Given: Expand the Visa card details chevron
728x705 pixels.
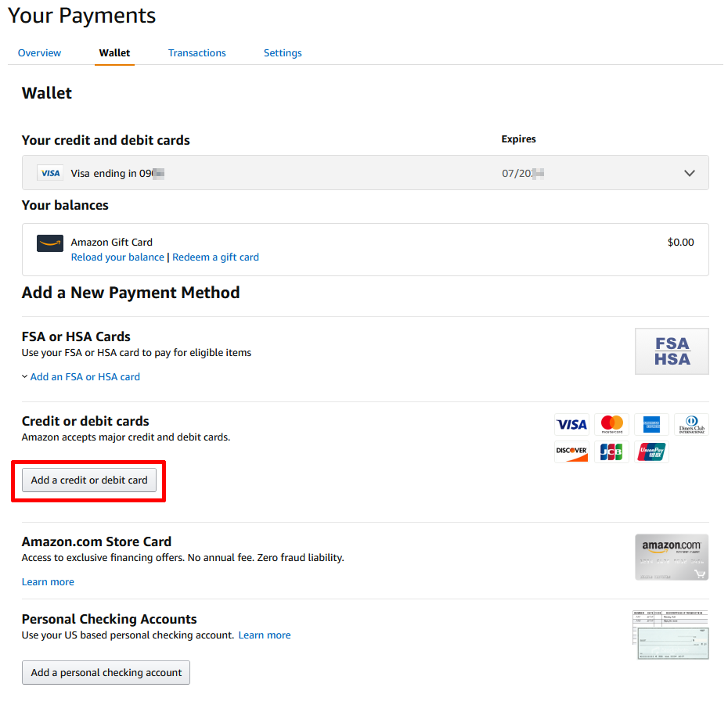Looking at the screenshot, I should [690, 173].
